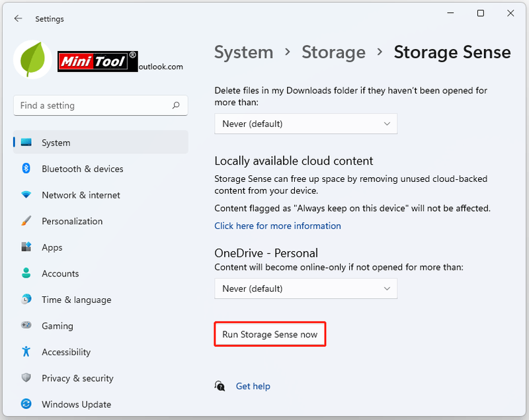
Task: Click the Find a setting search box
Action: [x=101, y=105]
